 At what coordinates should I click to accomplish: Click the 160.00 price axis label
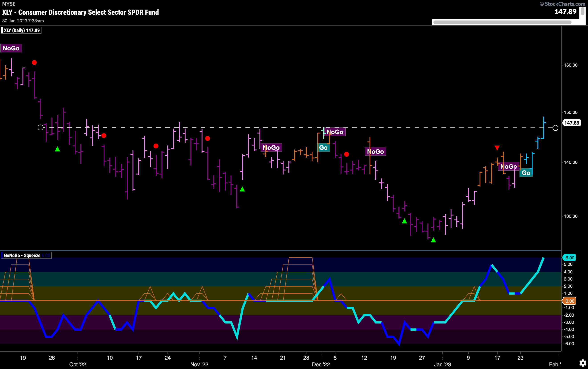[571, 65]
